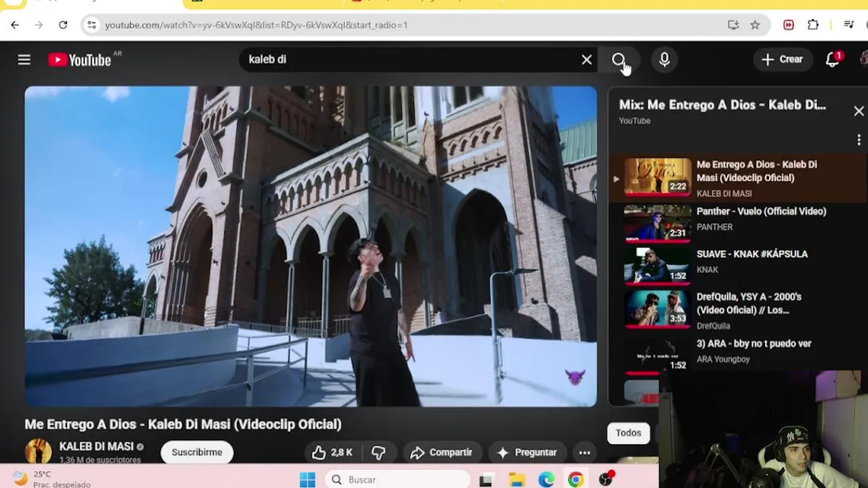The height and width of the screenshot is (488, 868).
Task: Click the magnifier search button
Action: click(618, 60)
